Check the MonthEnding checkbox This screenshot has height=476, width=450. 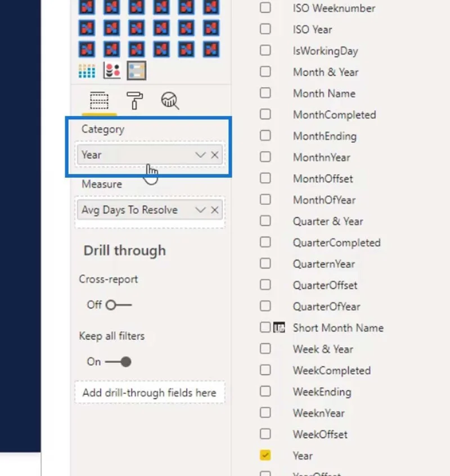(265, 136)
